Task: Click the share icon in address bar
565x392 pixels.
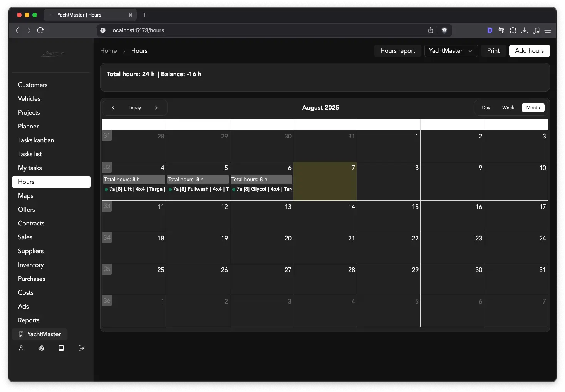Action: [431, 30]
